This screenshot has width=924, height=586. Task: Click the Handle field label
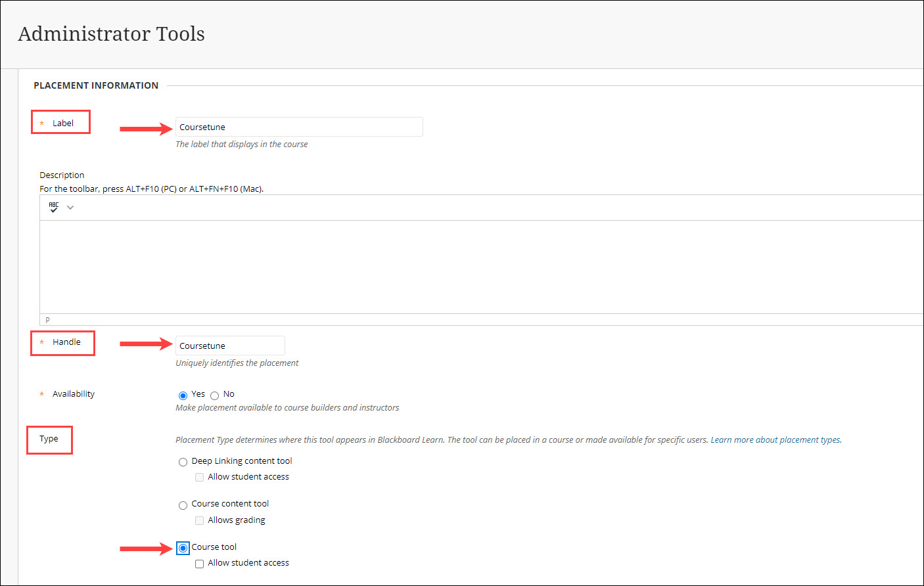pyautogui.click(x=66, y=342)
